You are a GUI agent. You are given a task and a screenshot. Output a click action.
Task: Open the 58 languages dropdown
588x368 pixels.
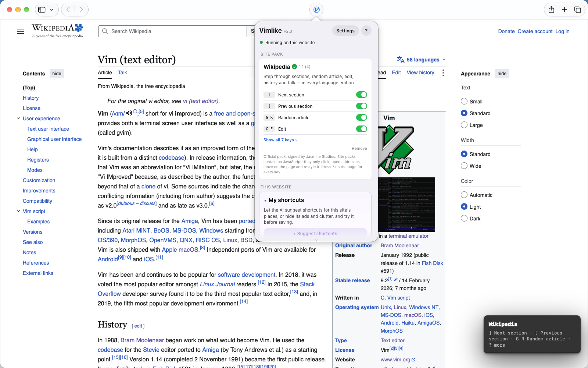click(x=422, y=60)
